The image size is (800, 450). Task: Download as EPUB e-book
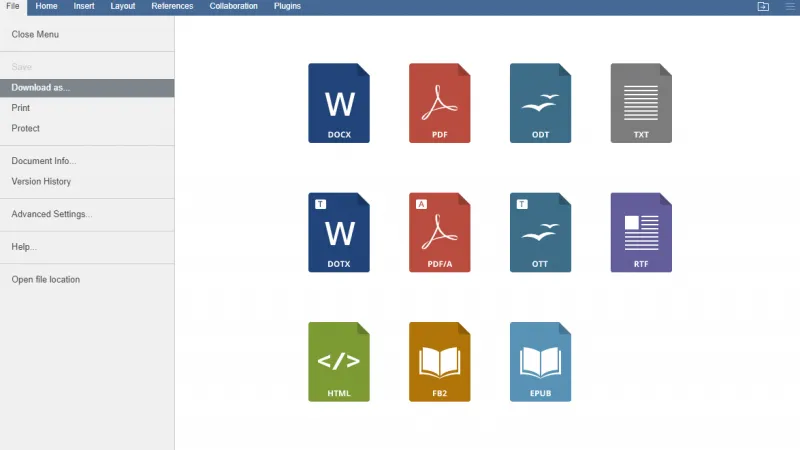tap(540, 362)
